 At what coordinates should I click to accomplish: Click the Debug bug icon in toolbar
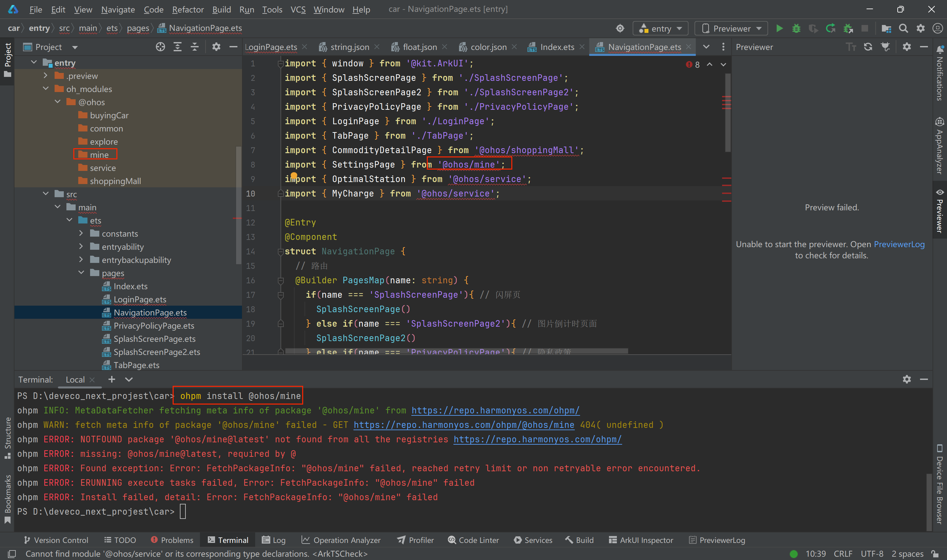tap(796, 28)
